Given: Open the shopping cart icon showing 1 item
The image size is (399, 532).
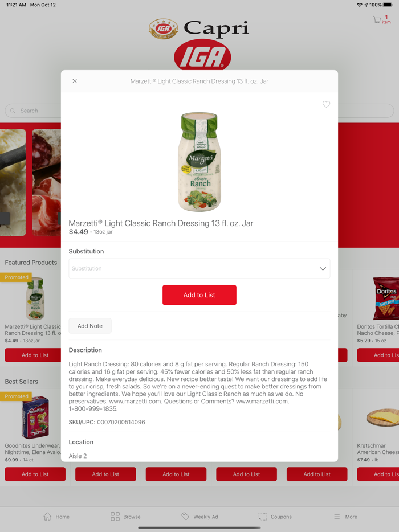Looking at the screenshot, I should click(377, 20).
